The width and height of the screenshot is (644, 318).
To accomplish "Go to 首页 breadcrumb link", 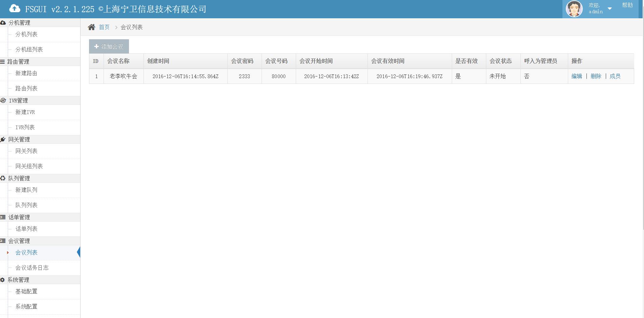I will [104, 27].
